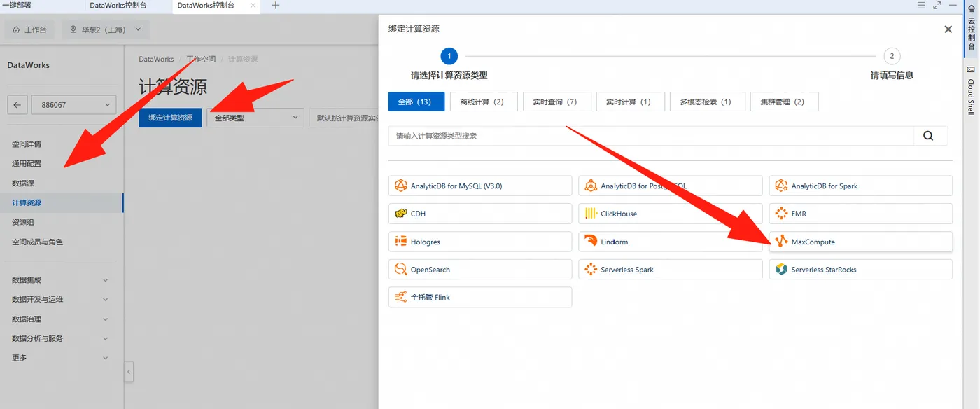Open 计算资源 in the sidebar
The width and height of the screenshot is (980, 409).
62,203
